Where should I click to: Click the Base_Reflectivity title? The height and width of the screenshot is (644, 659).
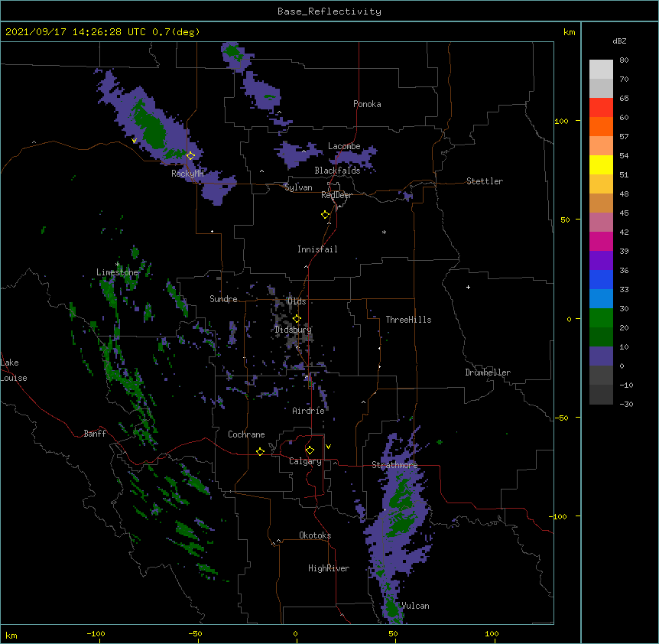click(x=329, y=11)
